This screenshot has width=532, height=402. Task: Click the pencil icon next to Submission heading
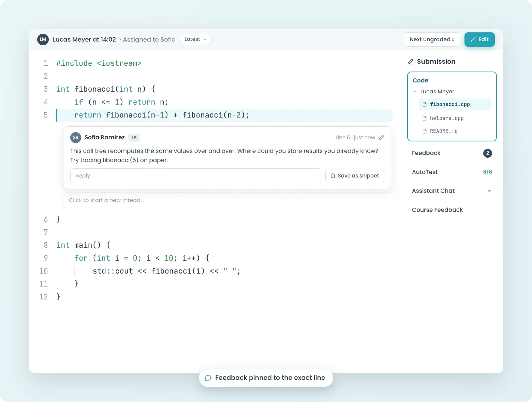point(411,62)
